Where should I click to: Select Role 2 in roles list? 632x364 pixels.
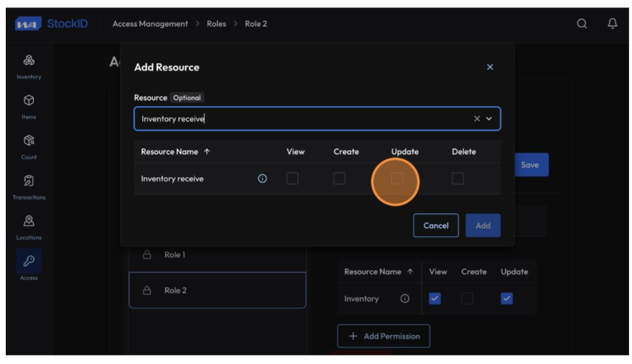point(217,290)
